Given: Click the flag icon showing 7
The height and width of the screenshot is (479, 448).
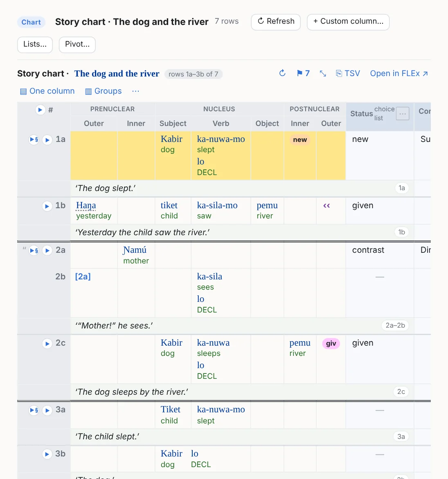Looking at the screenshot, I should click(303, 73).
